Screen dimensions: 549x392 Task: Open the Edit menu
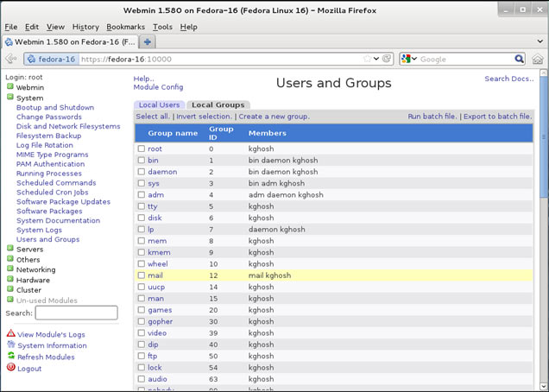32,27
